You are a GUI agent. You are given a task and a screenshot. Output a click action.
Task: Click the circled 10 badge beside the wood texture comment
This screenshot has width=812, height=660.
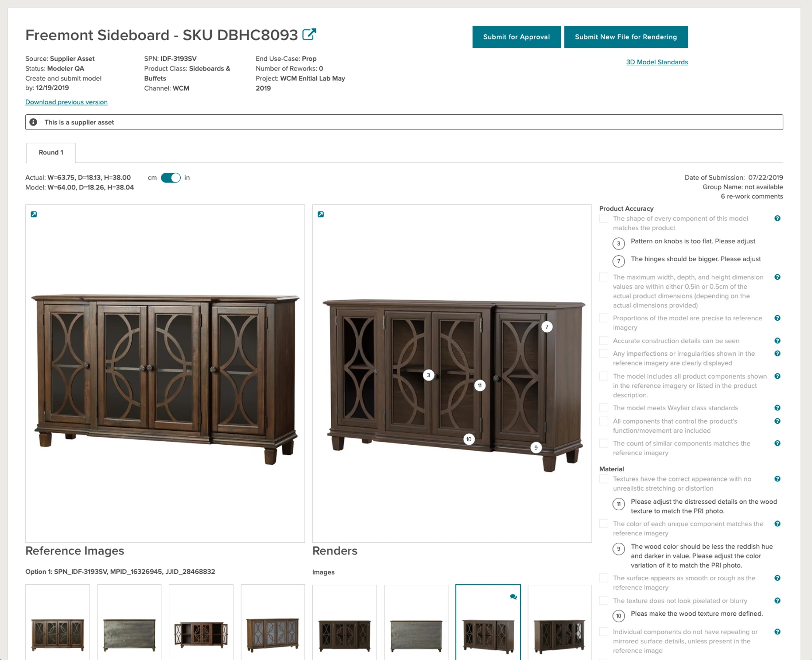619,616
